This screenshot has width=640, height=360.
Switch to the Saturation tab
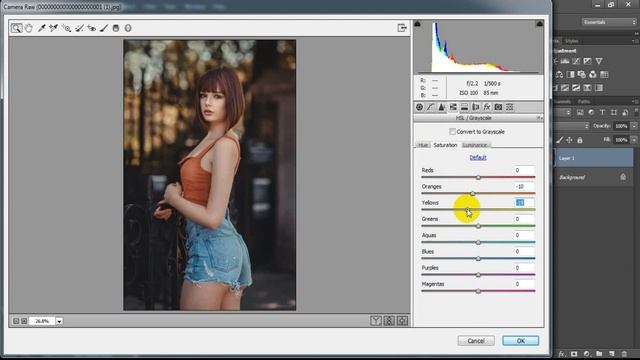click(x=445, y=145)
